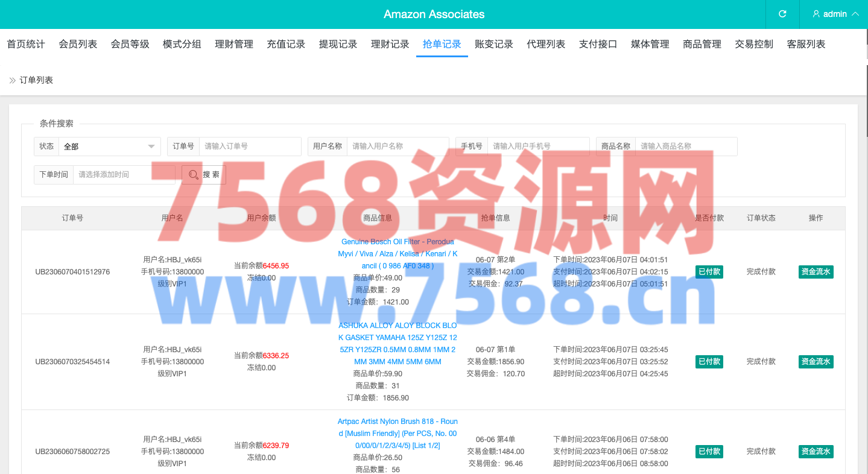This screenshot has width=868, height=474.
Task: Open the 会员列表 menu item
Action: click(78, 44)
